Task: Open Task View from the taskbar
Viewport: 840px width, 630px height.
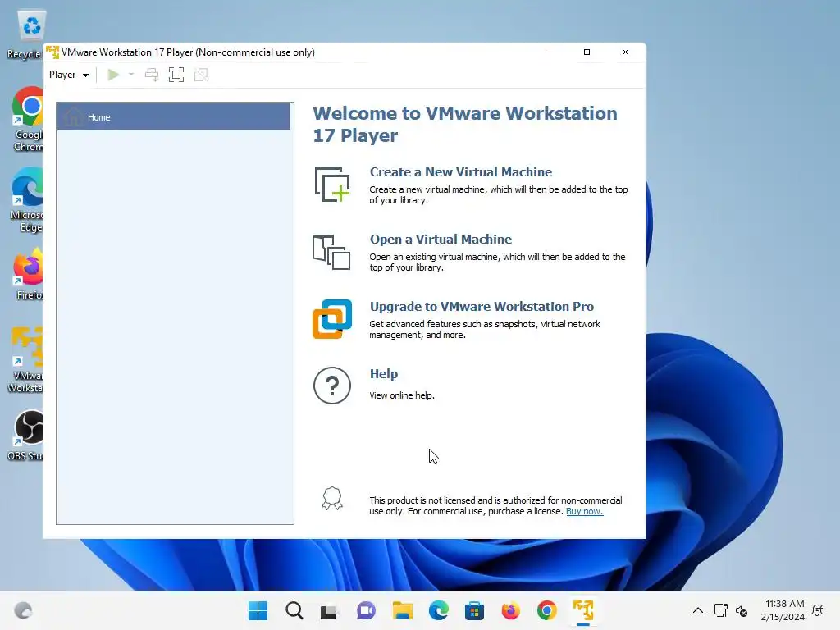Action: point(330,610)
